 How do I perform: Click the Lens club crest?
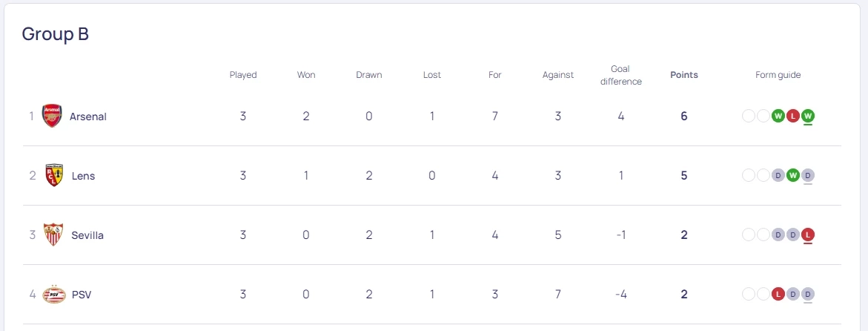click(x=53, y=175)
